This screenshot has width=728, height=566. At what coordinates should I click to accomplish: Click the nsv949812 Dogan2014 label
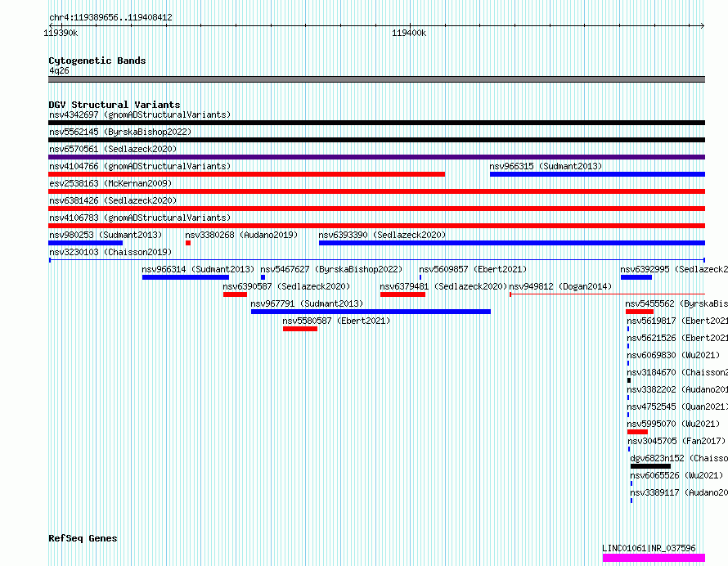(560, 286)
